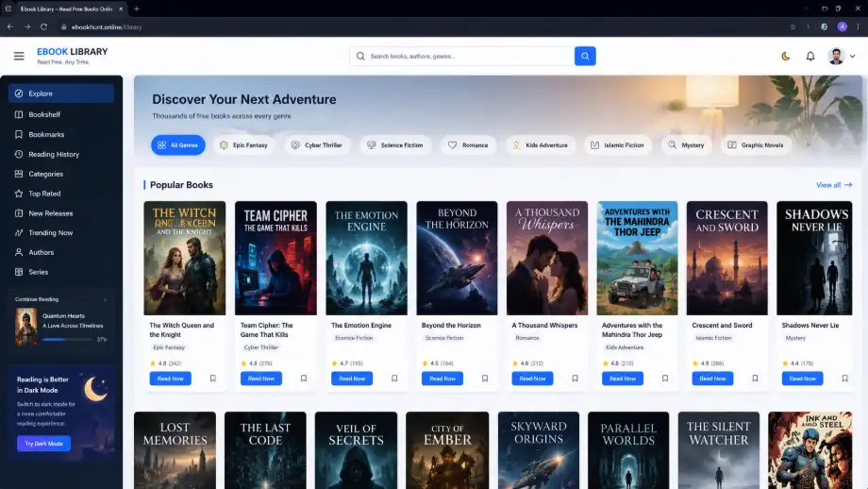Bookmark The Emotion Engine
The image size is (868, 489).
coord(394,379)
